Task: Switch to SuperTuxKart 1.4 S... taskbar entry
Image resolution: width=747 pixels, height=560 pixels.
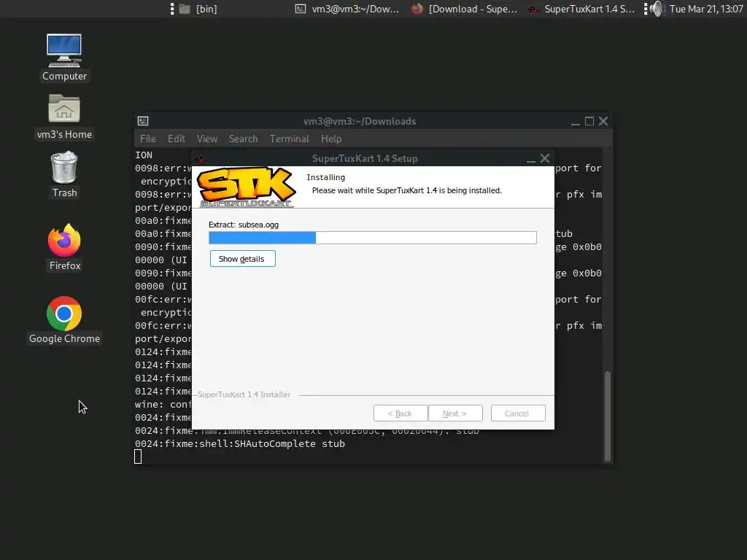Action: click(x=581, y=9)
